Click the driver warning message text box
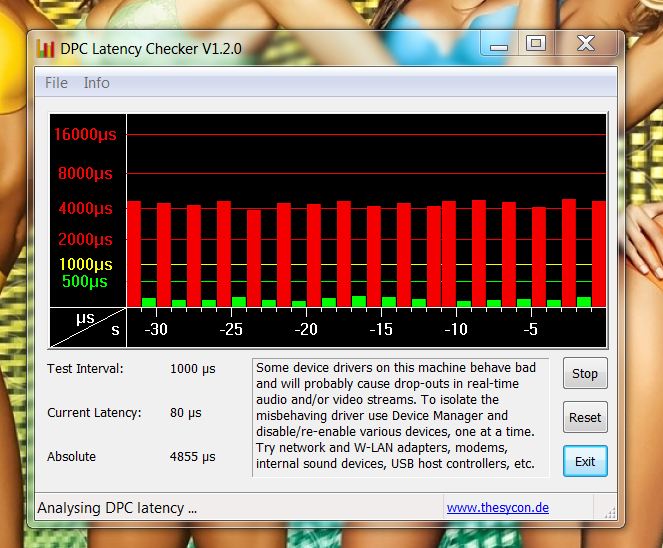The image size is (663, 548). pos(401,417)
